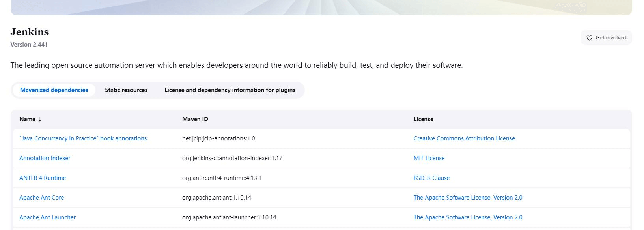Open the Mavenized dependencies tab
Screen dimensions: 644x230
(x=54, y=90)
